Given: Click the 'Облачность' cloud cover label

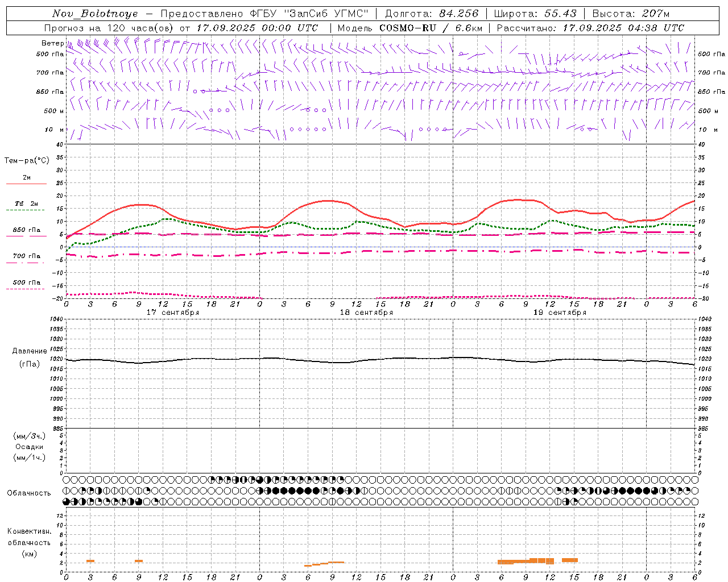Looking at the screenshot, I should tap(29, 493).
